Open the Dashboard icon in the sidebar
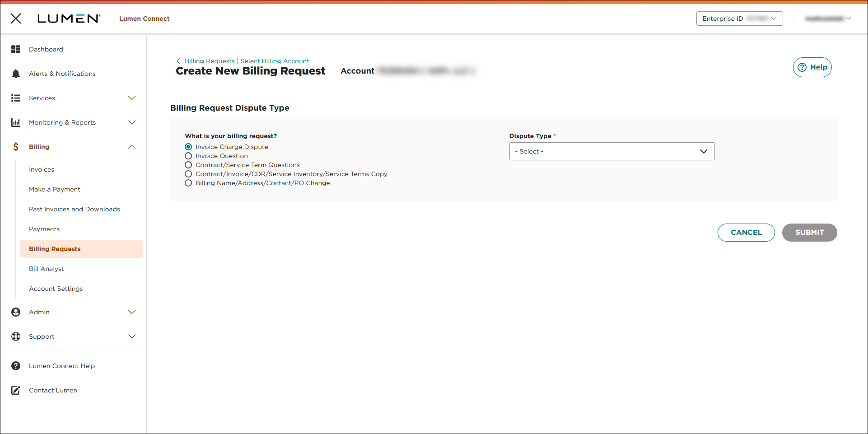 tap(16, 49)
